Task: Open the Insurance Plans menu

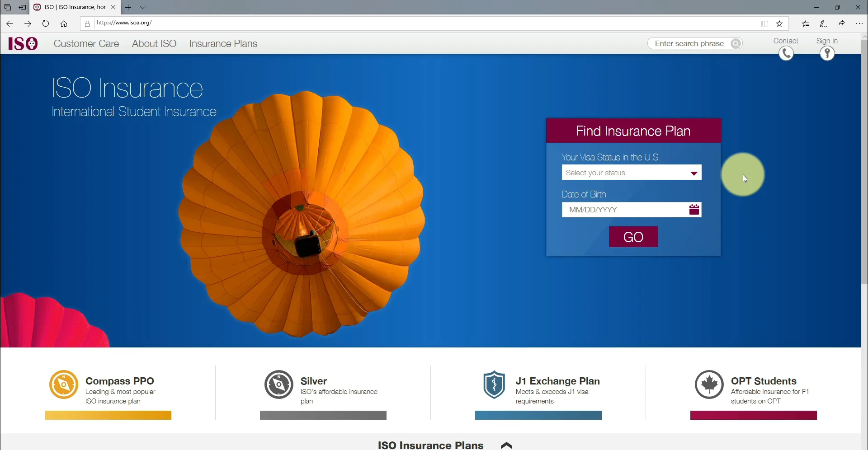Action: click(223, 44)
